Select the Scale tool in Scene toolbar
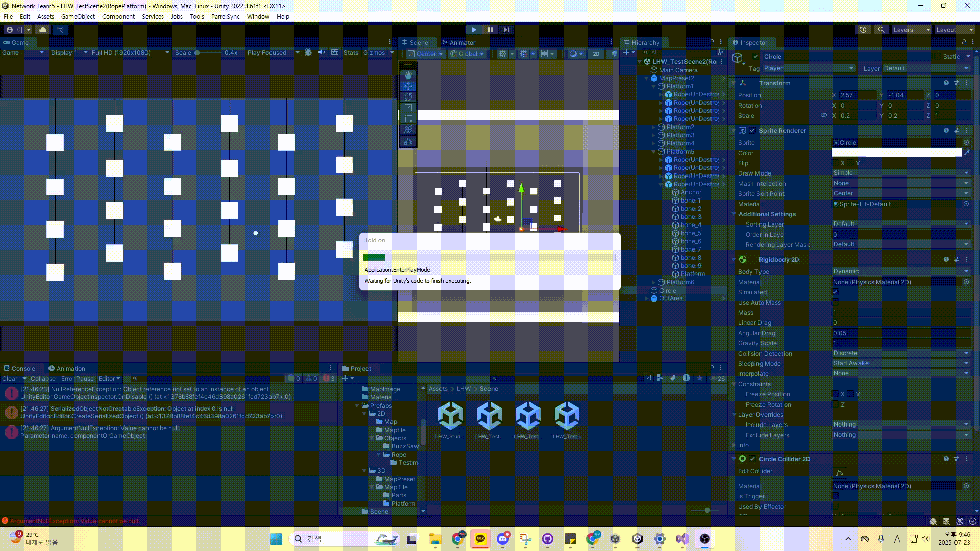The height and width of the screenshot is (551, 980). click(408, 108)
